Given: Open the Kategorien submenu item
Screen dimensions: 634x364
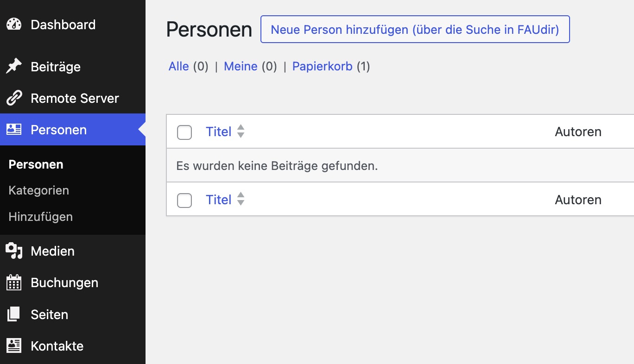Looking at the screenshot, I should click(x=39, y=190).
